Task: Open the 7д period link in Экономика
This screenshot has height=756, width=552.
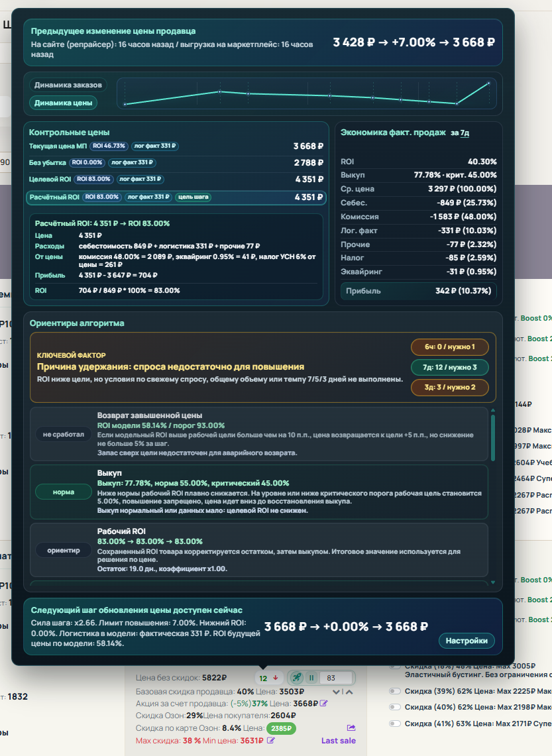Action: click(x=465, y=133)
